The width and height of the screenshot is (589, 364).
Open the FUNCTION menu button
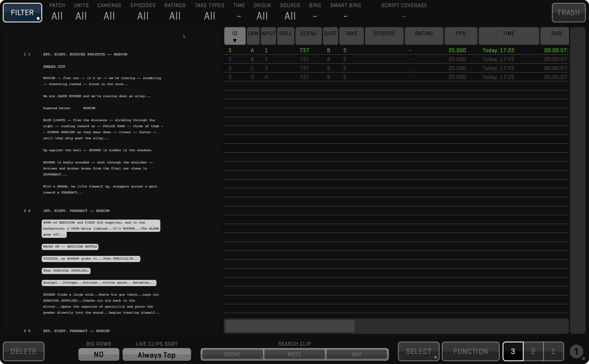(470, 351)
